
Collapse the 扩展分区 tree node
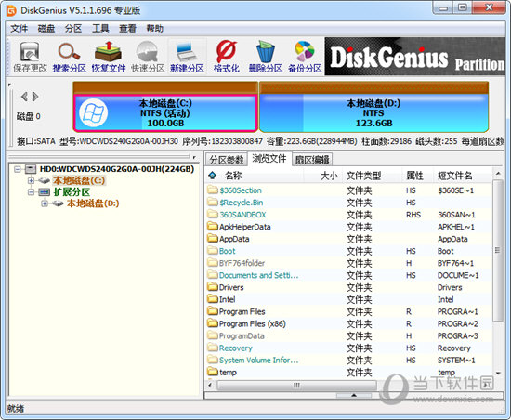coord(31,192)
